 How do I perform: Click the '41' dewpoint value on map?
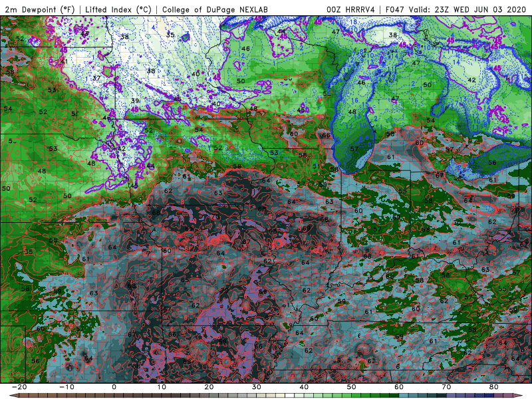(64, 61)
